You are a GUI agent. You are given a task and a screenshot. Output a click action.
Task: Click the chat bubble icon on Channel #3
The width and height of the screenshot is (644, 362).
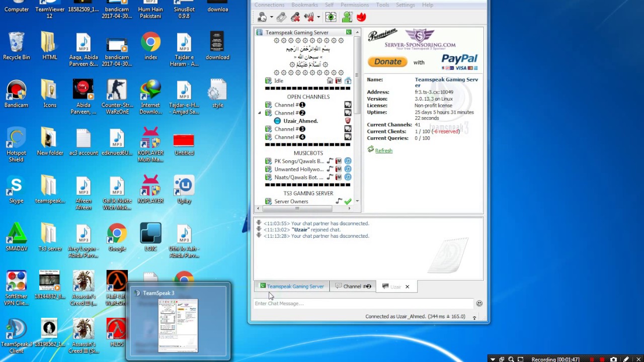[348, 129]
